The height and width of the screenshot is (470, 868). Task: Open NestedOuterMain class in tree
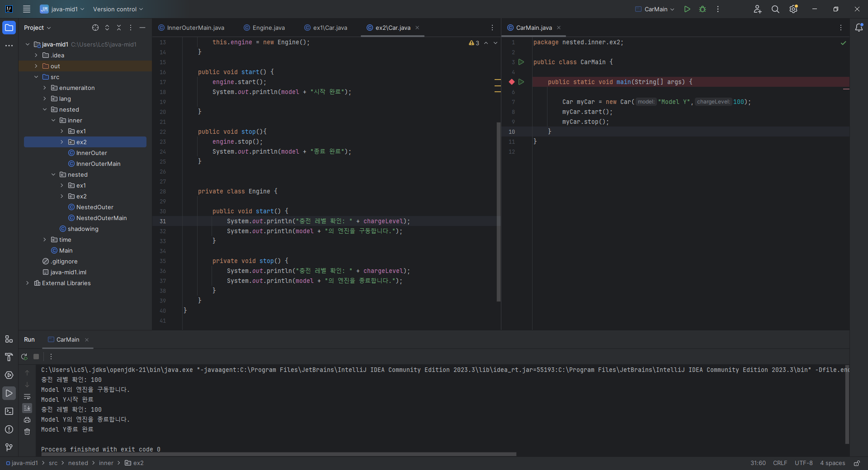click(101, 218)
